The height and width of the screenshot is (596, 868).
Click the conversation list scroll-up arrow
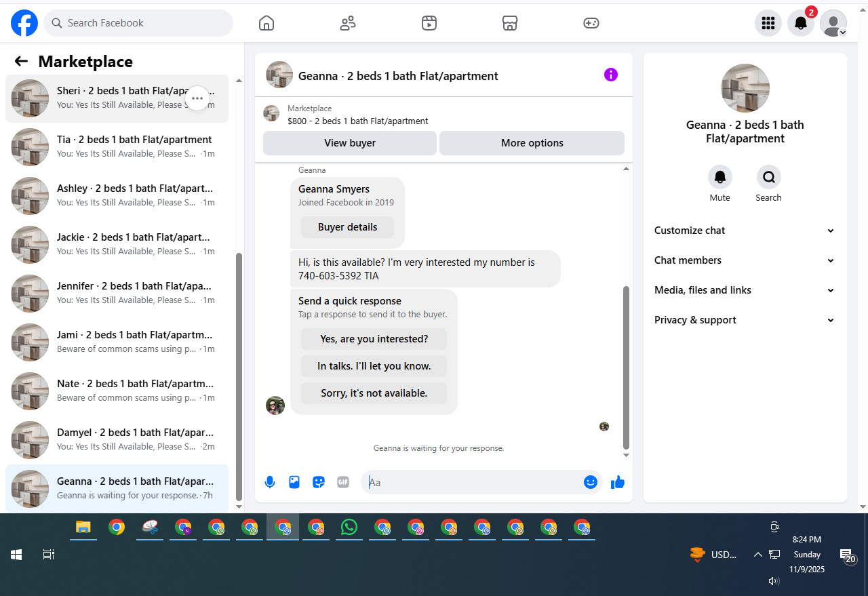[x=239, y=81]
